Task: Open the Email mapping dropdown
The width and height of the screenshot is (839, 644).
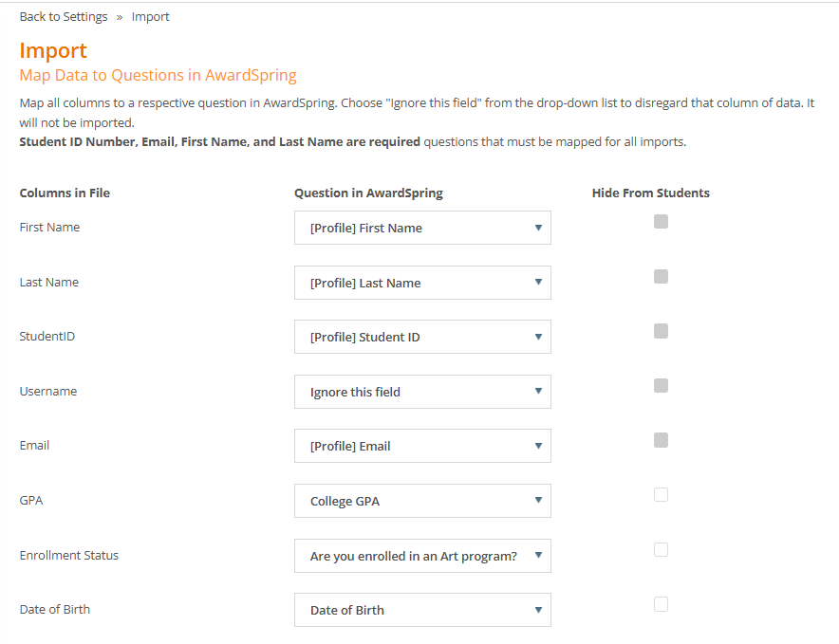Action: pos(421,446)
